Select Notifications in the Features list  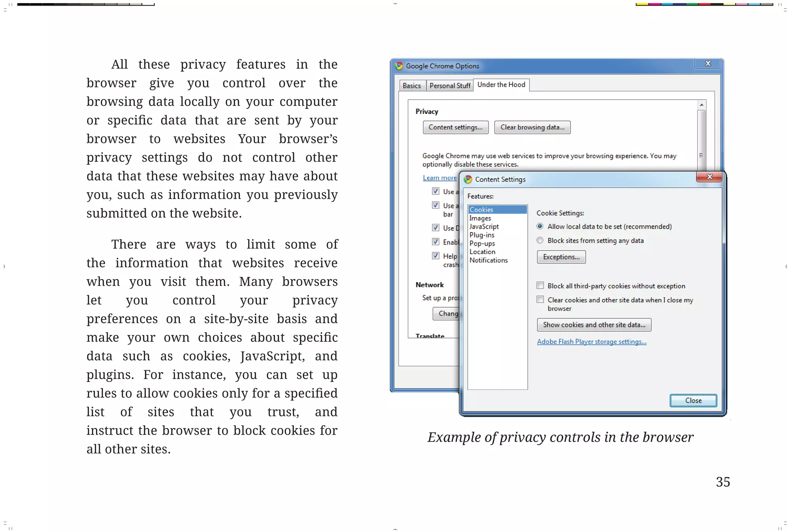pos(497,260)
